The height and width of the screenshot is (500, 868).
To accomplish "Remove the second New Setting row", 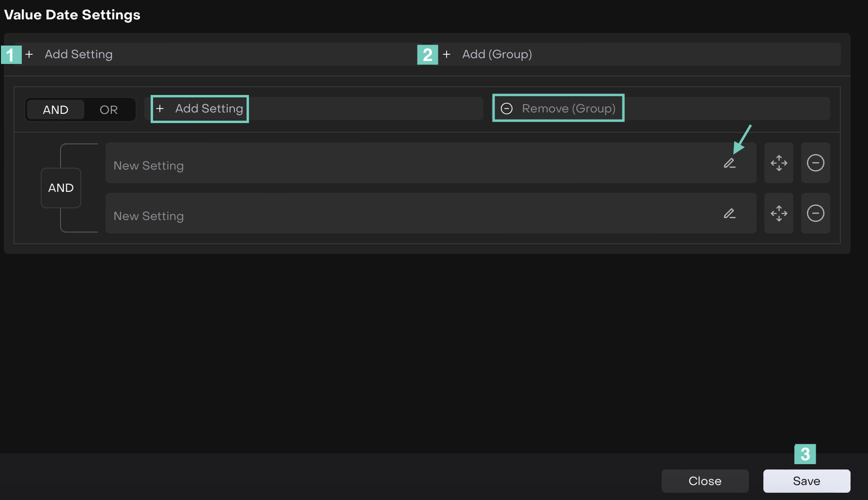I will 815,214.
